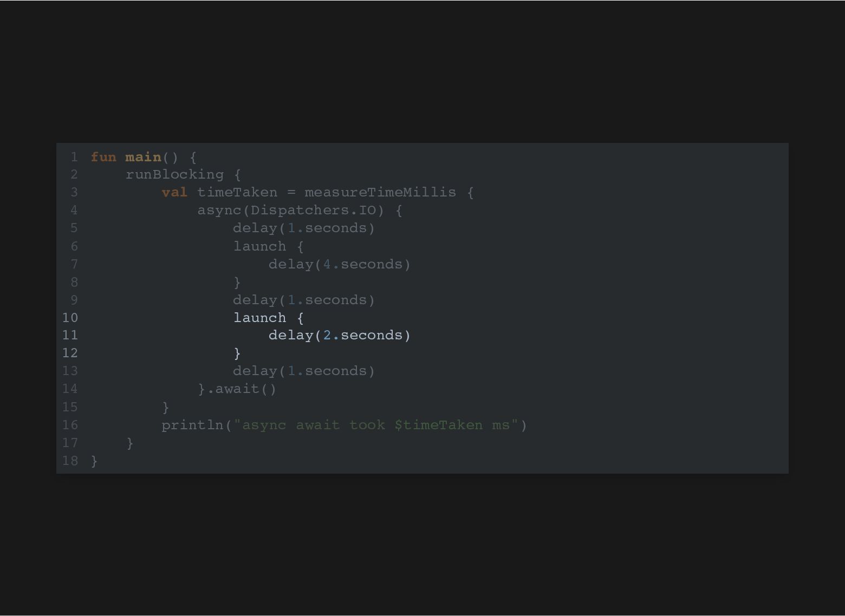Screen dimensions: 845x616
Task: Click highlighted 'launch {' on line 10
Action: tap(269, 318)
